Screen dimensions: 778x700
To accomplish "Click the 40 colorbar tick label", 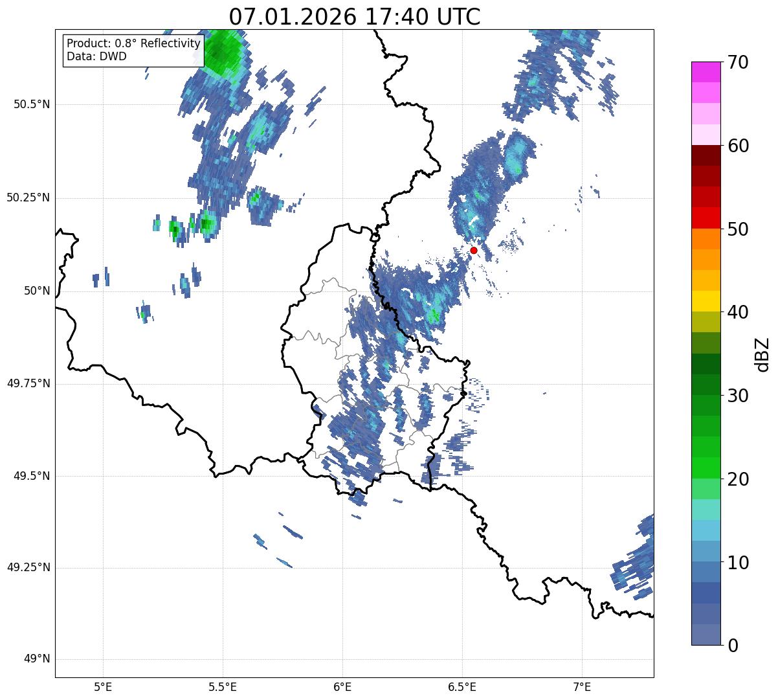I will 739,312.
